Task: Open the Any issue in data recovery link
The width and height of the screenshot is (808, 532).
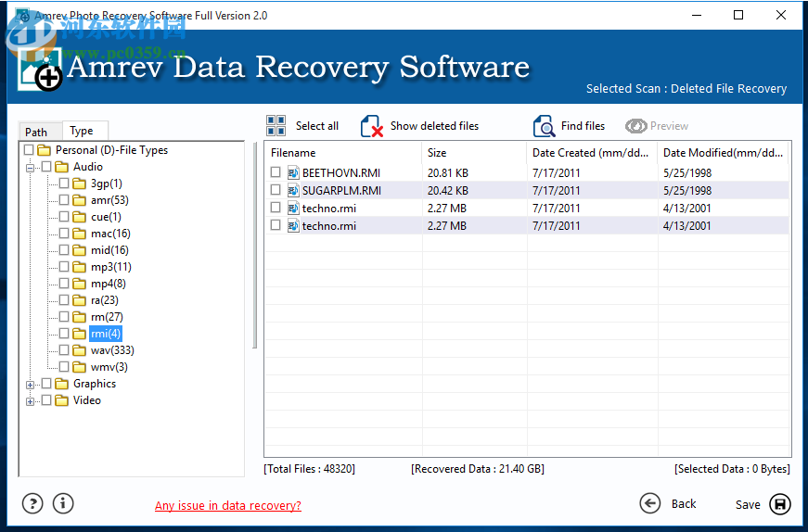Action: click(x=228, y=506)
